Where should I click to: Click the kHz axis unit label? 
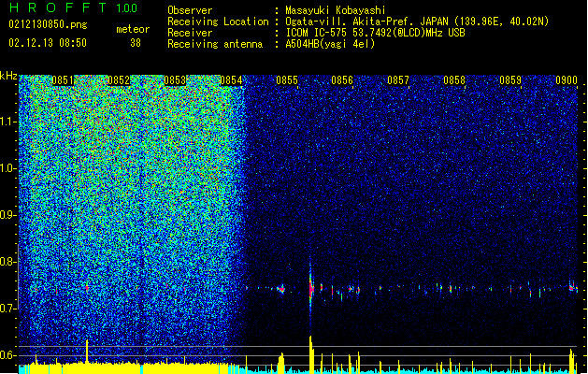8,76
